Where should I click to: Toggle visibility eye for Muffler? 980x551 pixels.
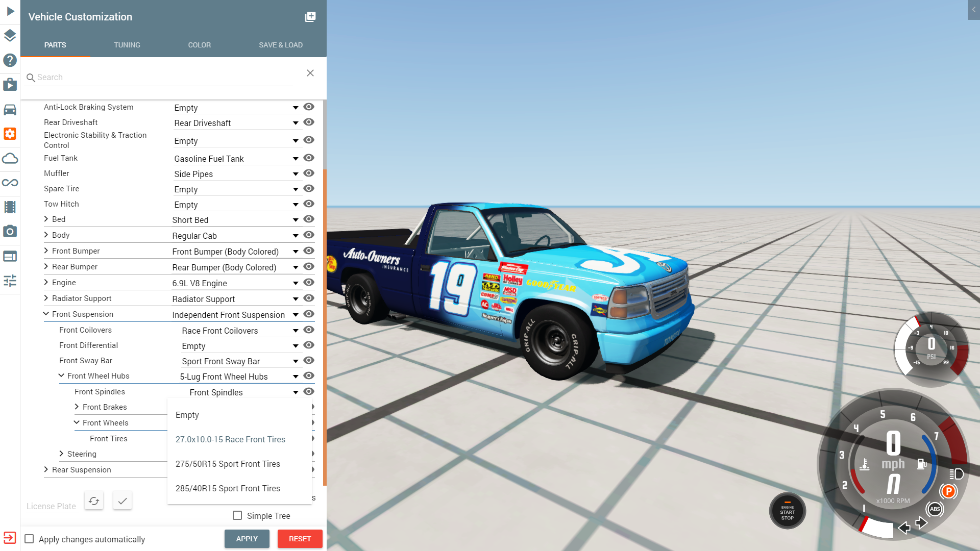tap(309, 173)
